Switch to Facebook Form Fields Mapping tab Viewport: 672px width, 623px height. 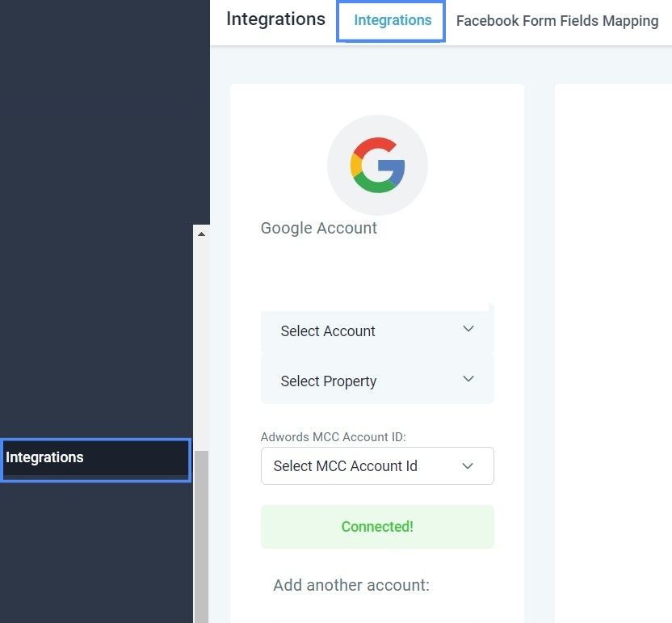point(556,20)
